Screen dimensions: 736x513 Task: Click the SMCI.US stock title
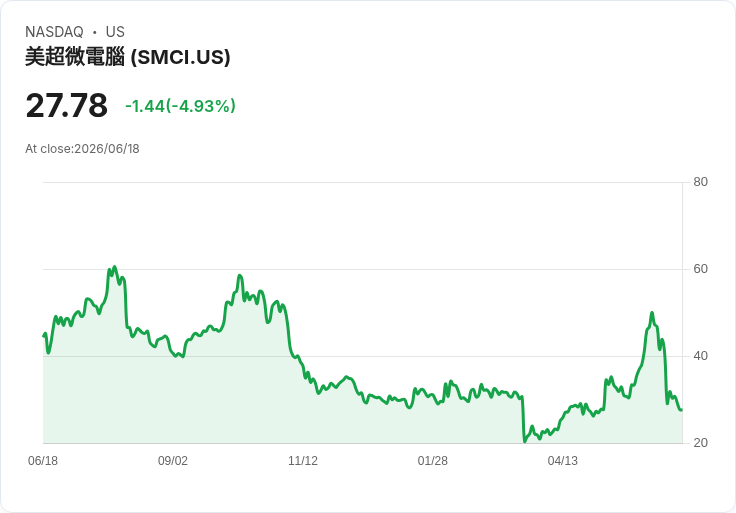tap(128, 57)
